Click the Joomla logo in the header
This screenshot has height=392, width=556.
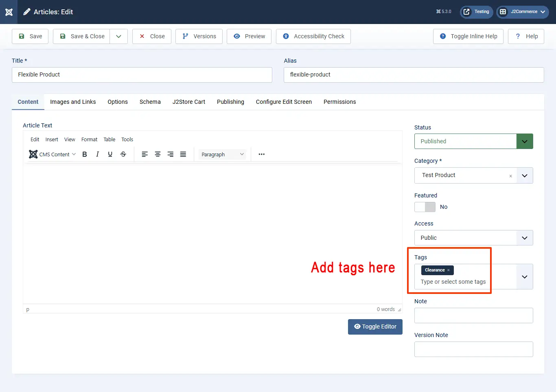tap(9, 12)
